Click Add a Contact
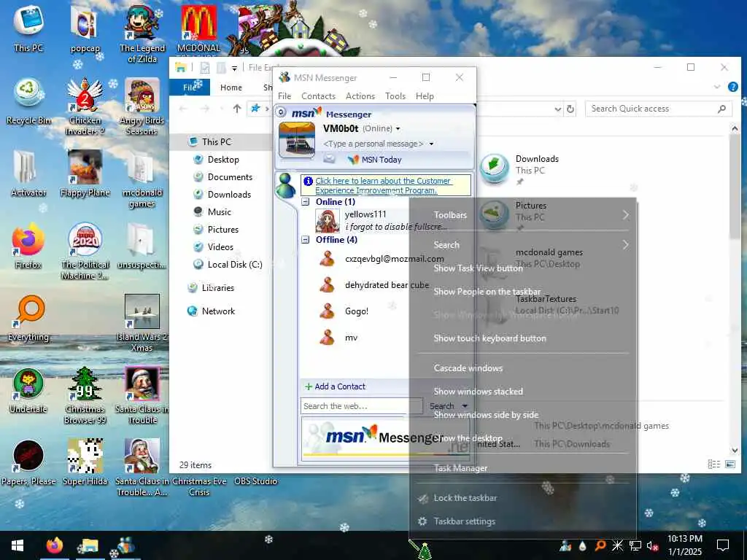Image resolution: width=747 pixels, height=560 pixels. coord(335,386)
